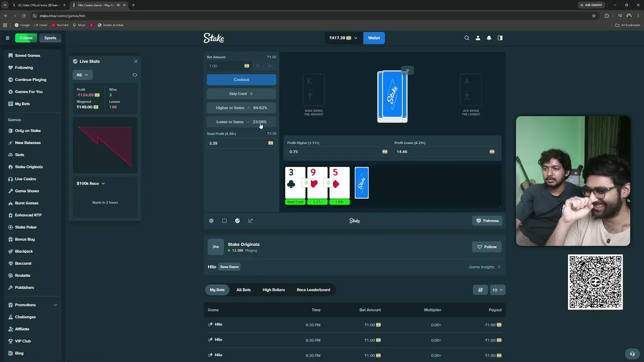Screen dimensions: 644x362
Task: Switch to the Stake Official India browser tab
Action: pos(39,5)
